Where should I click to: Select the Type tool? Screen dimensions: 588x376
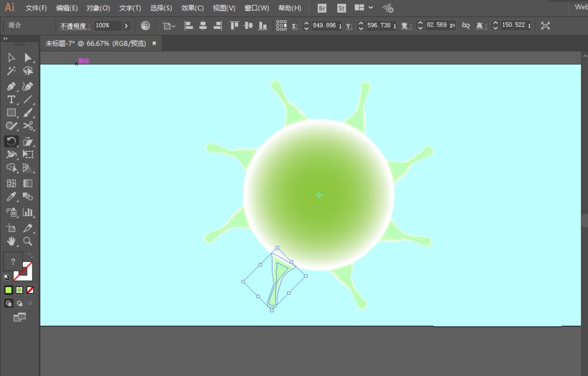click(x=11, y=99)
